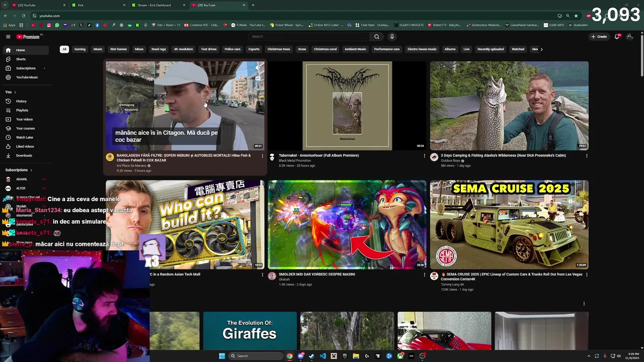
Task: Open options menu for SEMA Cruise video
Action: tap(586, 275)
